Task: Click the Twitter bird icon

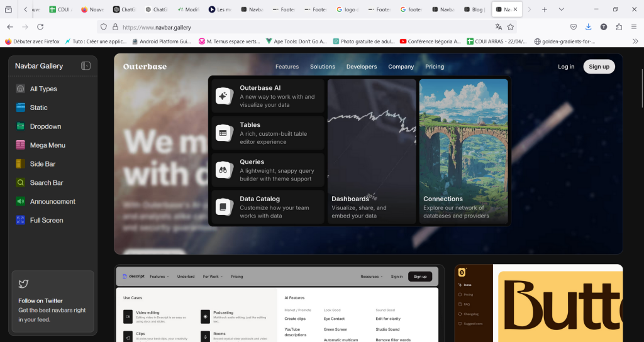Action: pos(23,284)
